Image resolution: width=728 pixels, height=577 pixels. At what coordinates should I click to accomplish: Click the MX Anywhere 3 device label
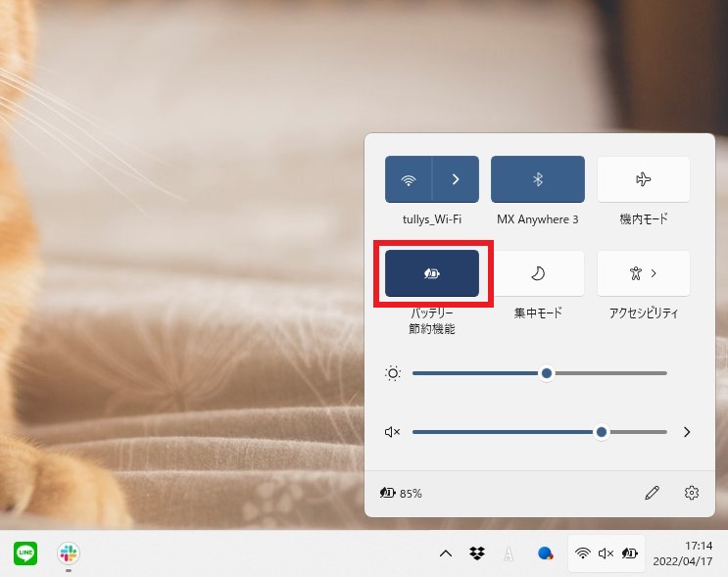(x=538, y=219)
